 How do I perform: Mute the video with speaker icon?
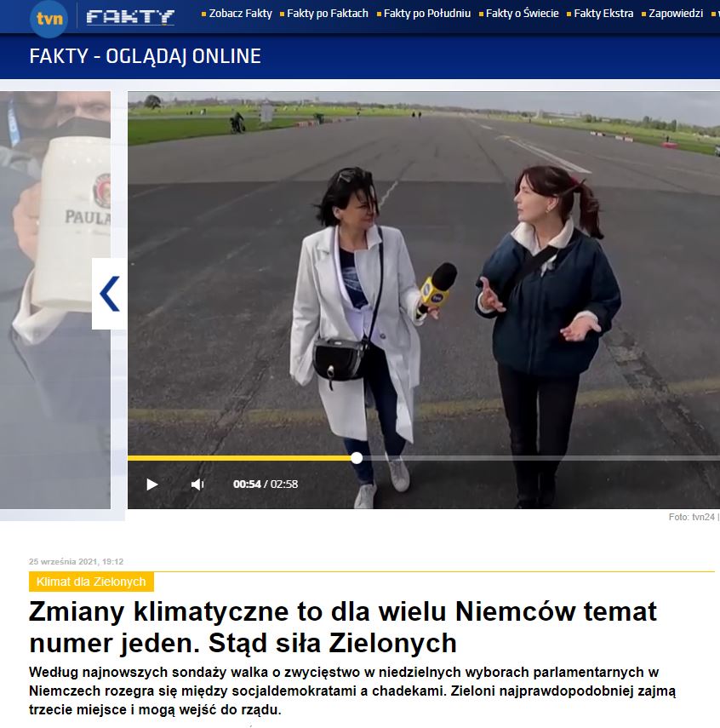(197, 484)
